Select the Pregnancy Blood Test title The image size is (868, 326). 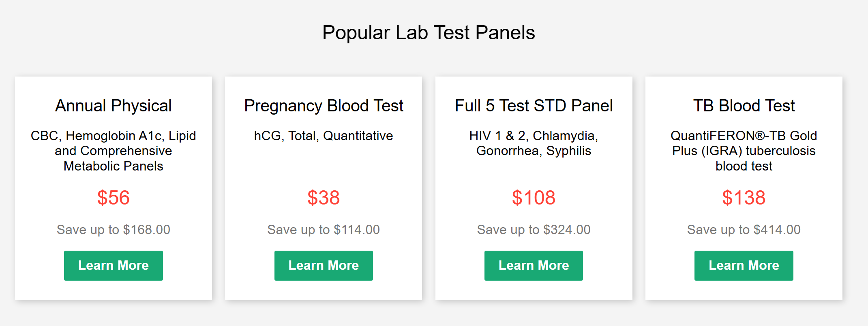(x=324, y=106)
